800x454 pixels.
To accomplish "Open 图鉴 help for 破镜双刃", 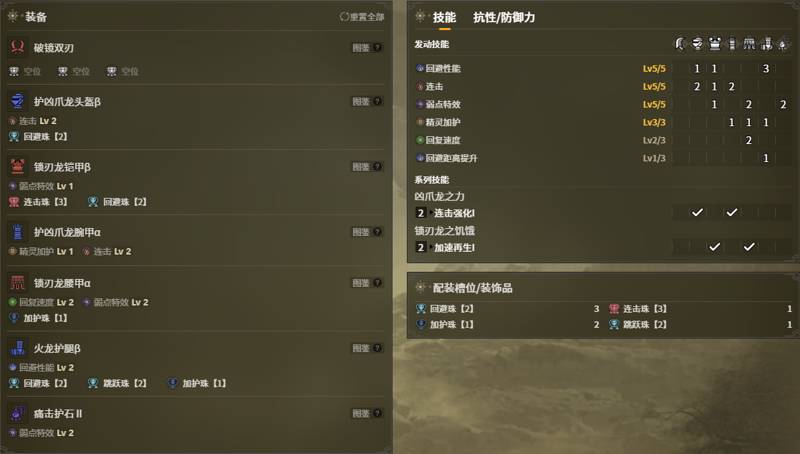I will [367, 47].
